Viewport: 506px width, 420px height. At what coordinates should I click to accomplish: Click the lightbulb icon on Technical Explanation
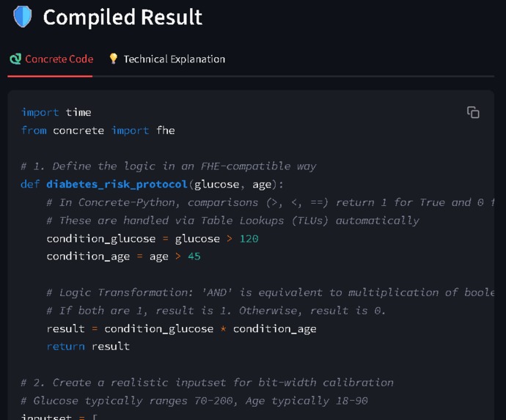click(x=113, y=59)
